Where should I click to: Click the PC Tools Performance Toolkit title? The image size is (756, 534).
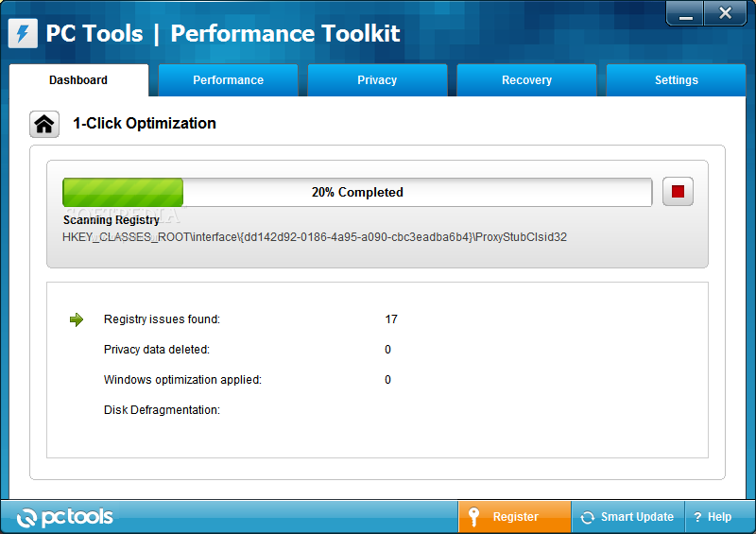223,34
